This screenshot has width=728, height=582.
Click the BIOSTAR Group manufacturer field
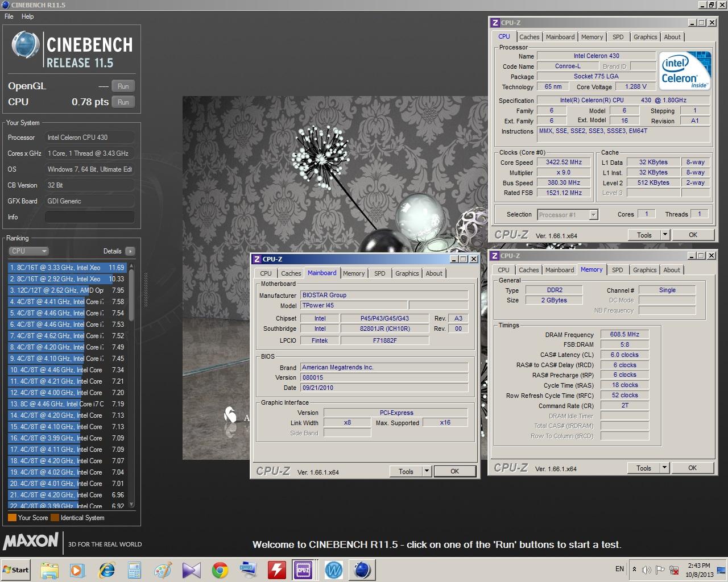tap(384, 295)
